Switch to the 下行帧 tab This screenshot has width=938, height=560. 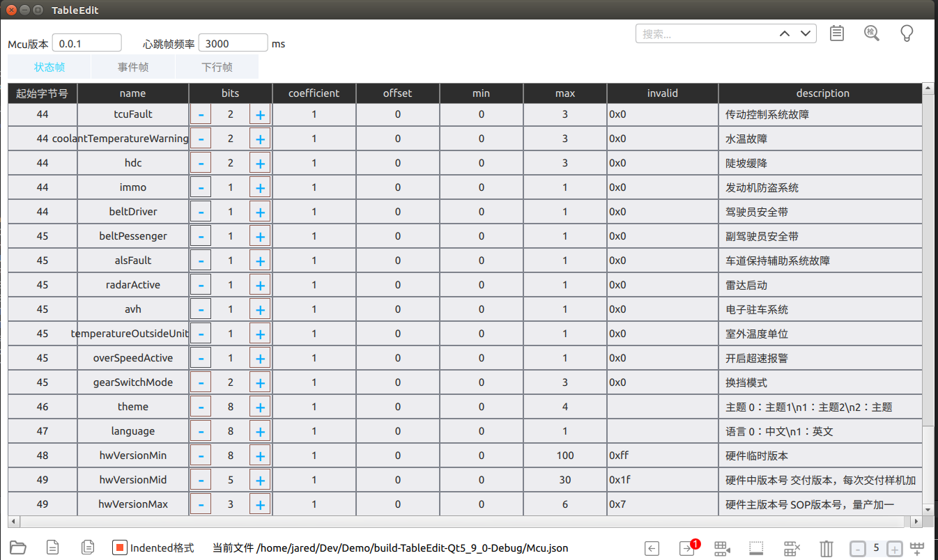coord(217,67)
